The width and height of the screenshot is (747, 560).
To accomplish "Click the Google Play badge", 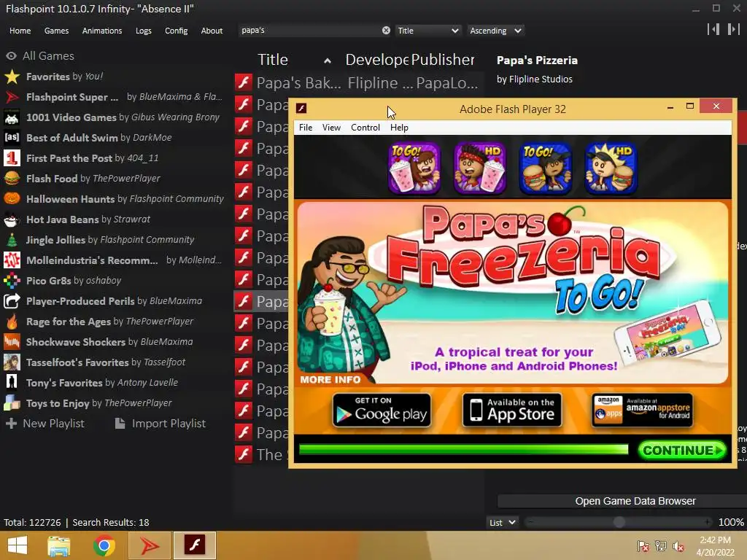I will click(x=382, y=410).
